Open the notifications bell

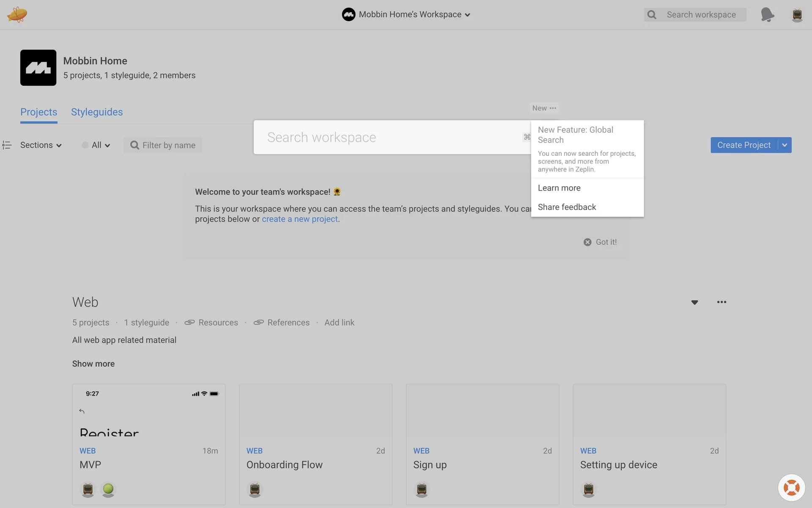[767, 14]
